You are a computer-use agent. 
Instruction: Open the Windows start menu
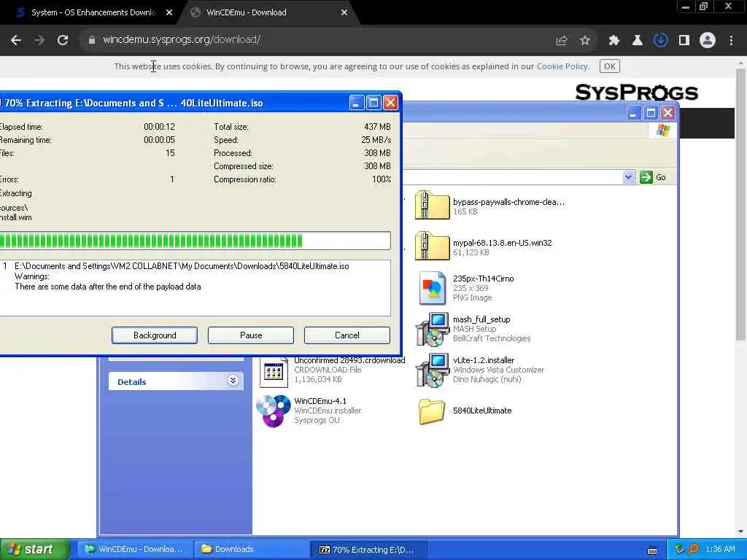coord(34,549)
